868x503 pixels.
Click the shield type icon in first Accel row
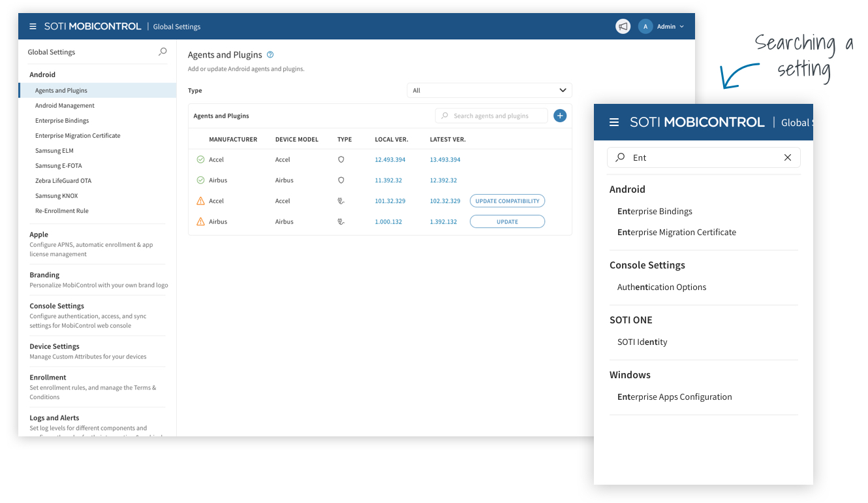point(341,159)
